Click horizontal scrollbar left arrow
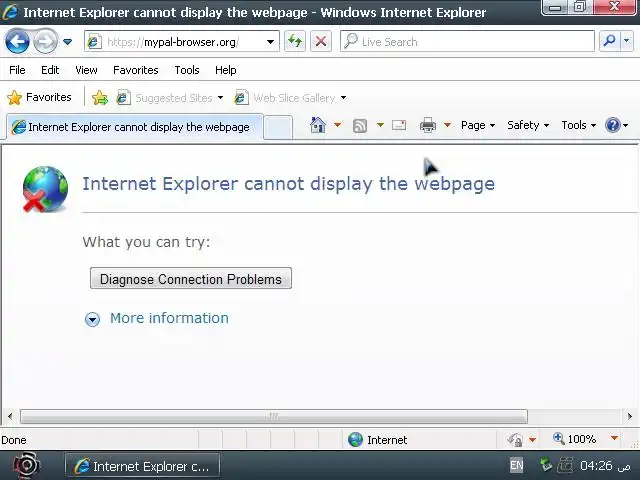 click(x=10, y=416)
